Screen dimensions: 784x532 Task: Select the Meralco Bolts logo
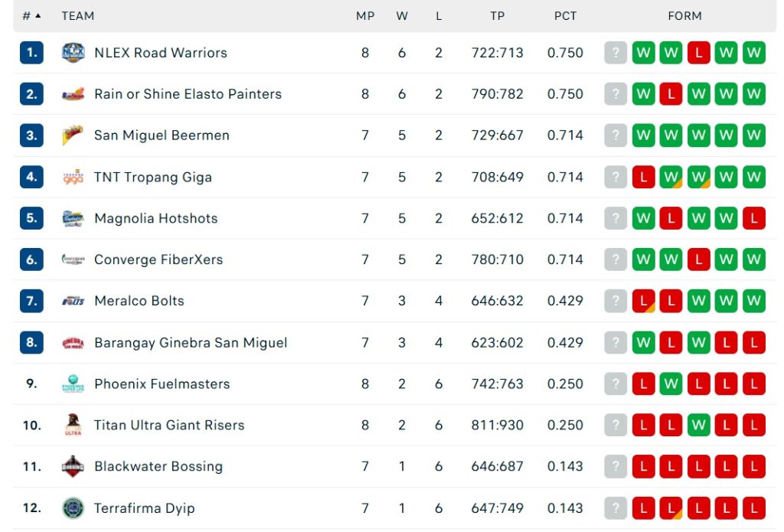click(x=73, y=300)
